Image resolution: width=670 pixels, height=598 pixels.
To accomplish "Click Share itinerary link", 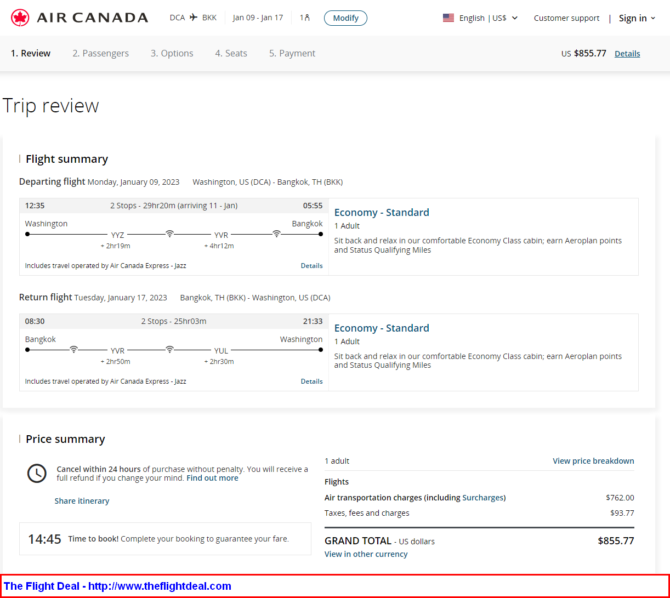I will point(82,501).
